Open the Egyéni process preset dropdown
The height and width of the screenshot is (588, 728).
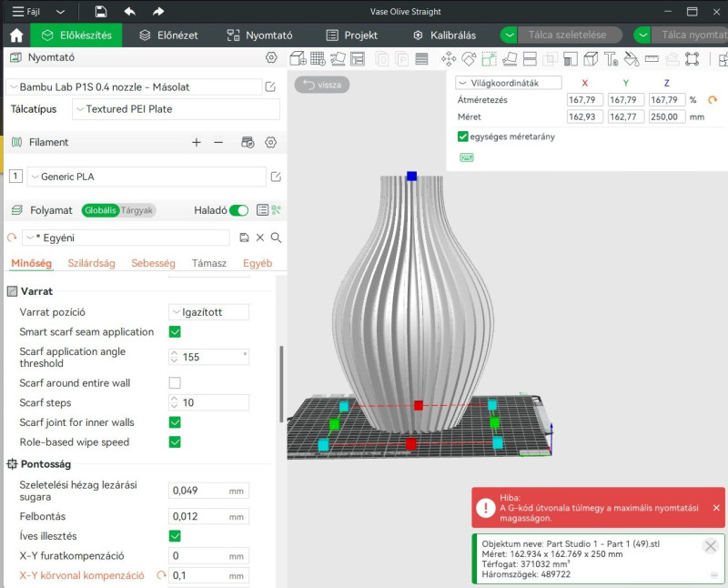tap(126, 238)
